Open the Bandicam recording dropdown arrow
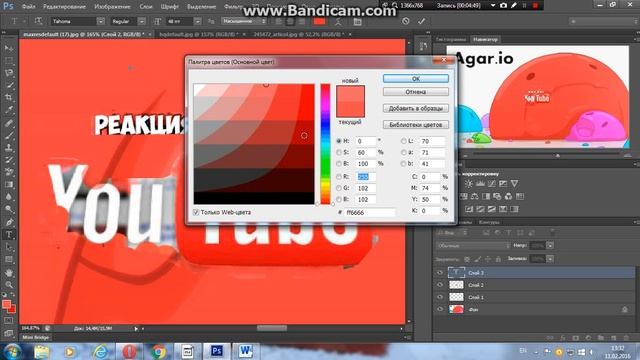 coord(493,6)
